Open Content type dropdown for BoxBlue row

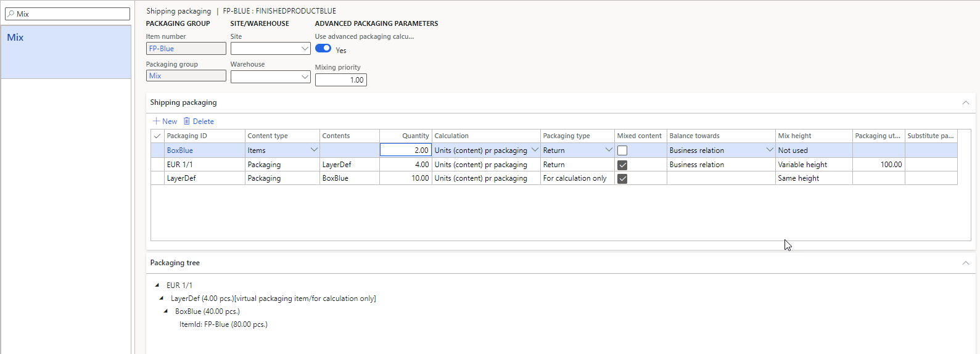[314, 150]
